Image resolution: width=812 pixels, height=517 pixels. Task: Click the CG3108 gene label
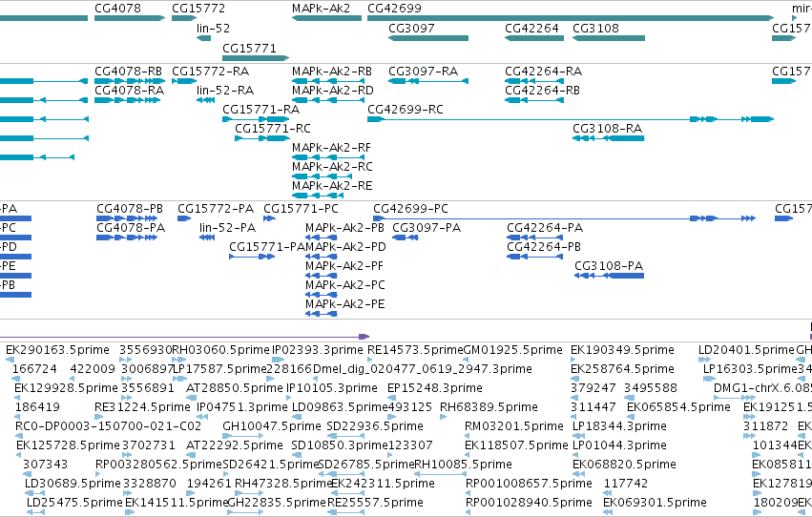pos(595,29)
